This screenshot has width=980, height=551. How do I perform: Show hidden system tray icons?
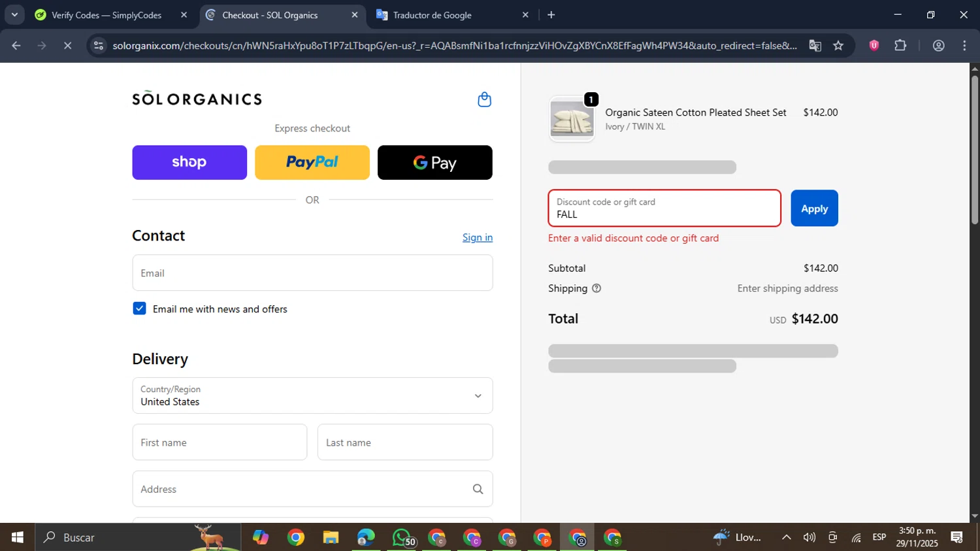787,537
